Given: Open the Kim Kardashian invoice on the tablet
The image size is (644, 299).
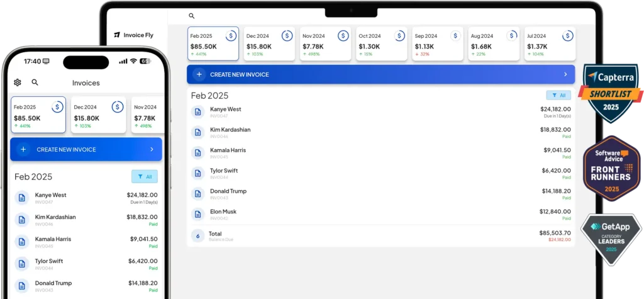Looking at the screenshot, I should pos(381,132).
